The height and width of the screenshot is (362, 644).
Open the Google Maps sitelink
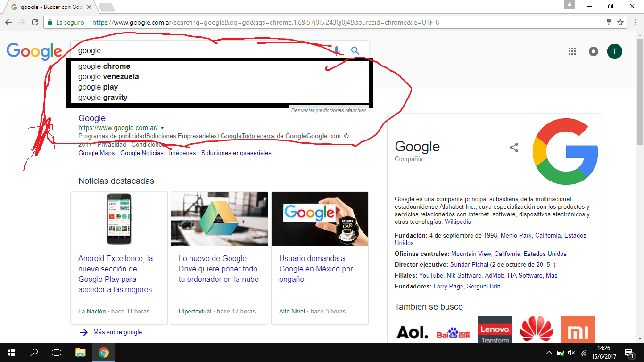tap(96, 153)
